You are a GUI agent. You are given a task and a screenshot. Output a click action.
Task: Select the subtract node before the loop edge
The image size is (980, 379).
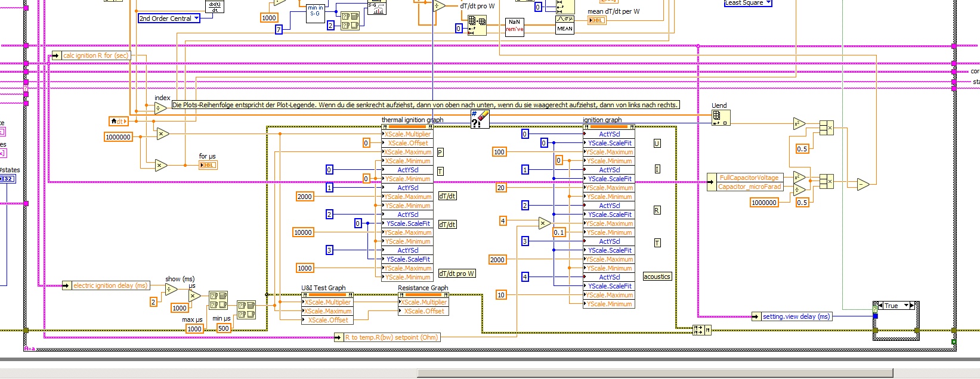(x=863, y=184)
